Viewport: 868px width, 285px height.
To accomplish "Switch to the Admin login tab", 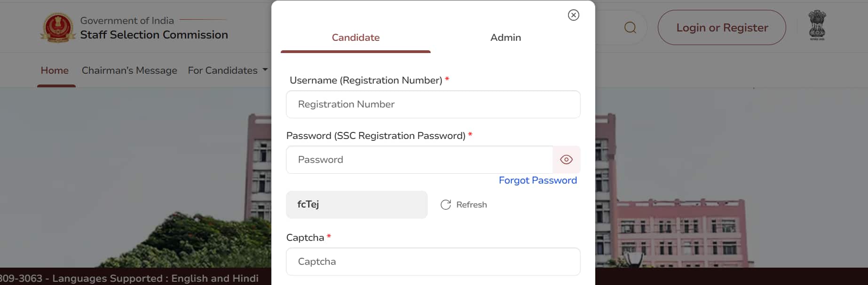I will (x=505, y=38).
